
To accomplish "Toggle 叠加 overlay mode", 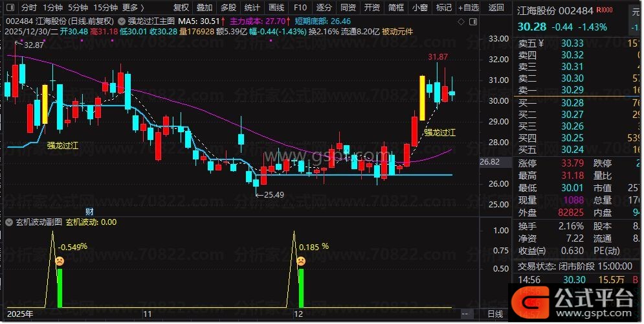I will tap(205, 8).
